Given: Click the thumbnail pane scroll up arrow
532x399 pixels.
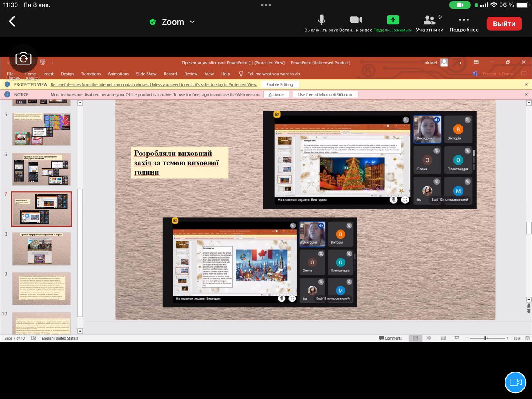Looking at the screenshot, I should click(80, 103).
